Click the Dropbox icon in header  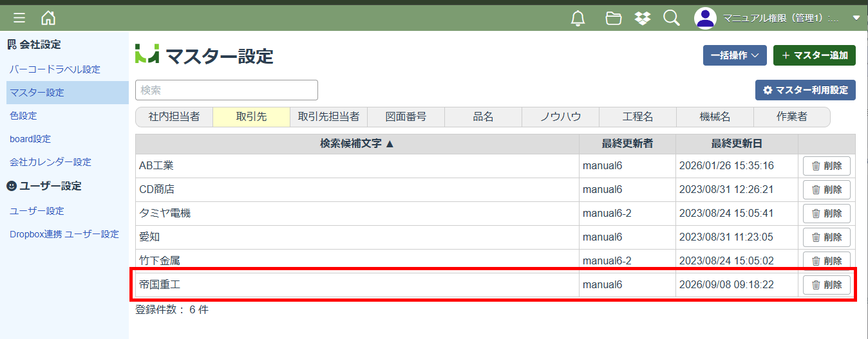[x=642, y=18]
